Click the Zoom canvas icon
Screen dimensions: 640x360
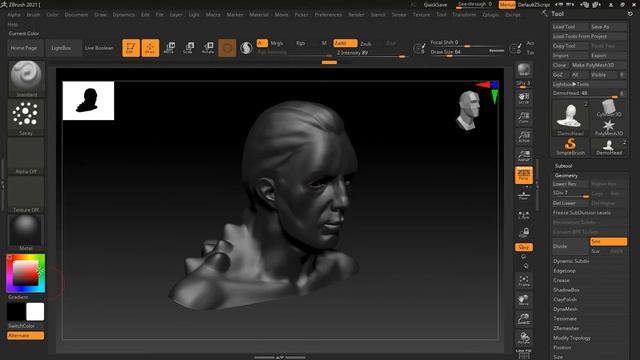point(524,118)
